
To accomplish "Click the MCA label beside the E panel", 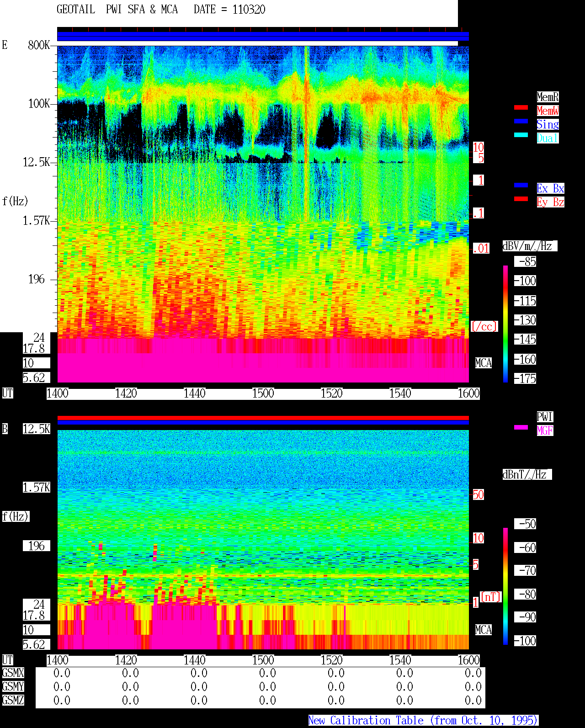I will (x=483, y=363).
